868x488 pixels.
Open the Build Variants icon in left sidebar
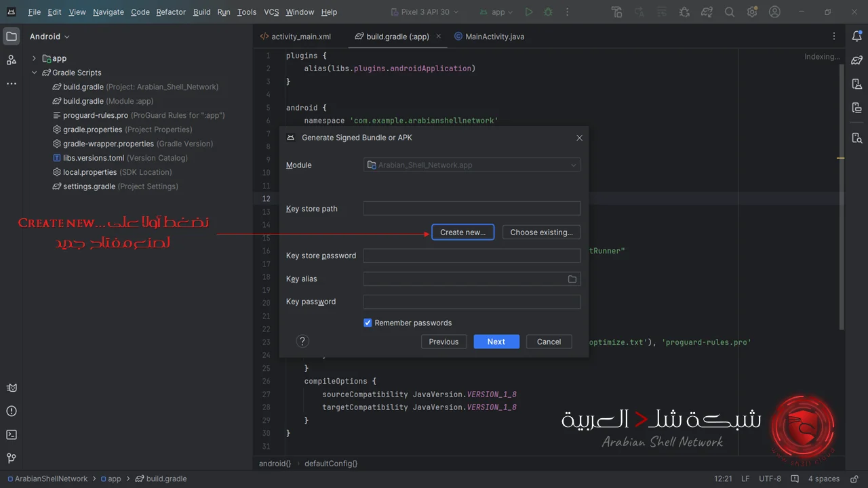tap(12, 388)
